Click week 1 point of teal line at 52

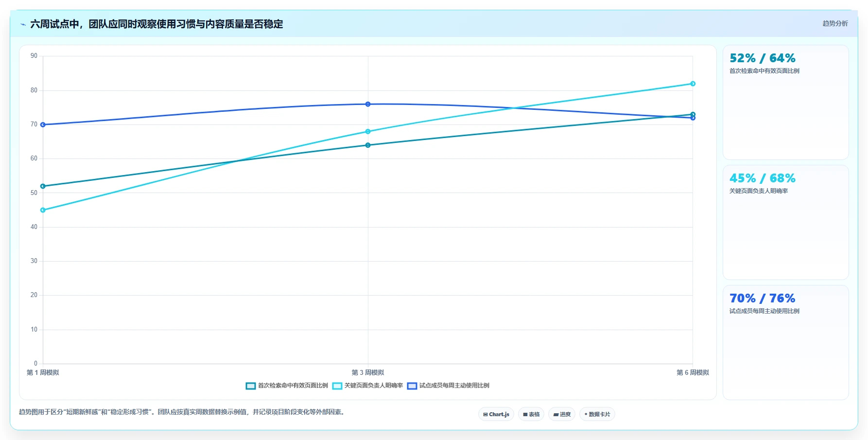pyautogui.click(x=43, y=186)
